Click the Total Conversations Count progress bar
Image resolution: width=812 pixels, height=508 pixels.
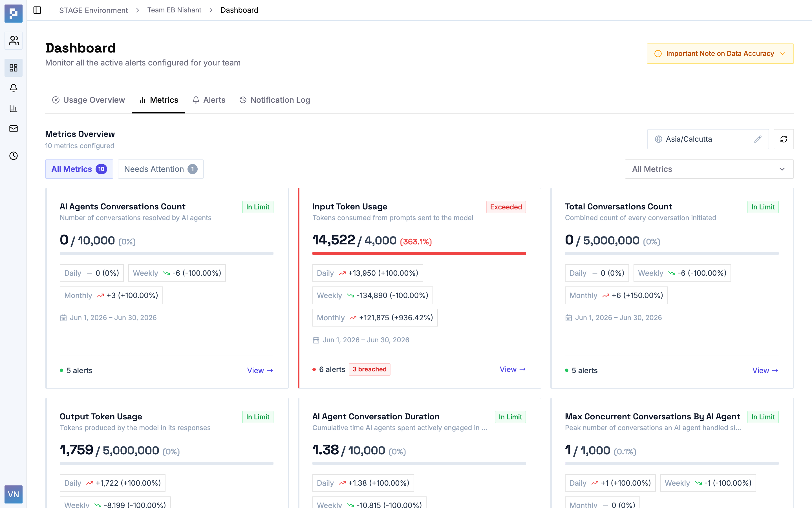[x=672, y=253]
